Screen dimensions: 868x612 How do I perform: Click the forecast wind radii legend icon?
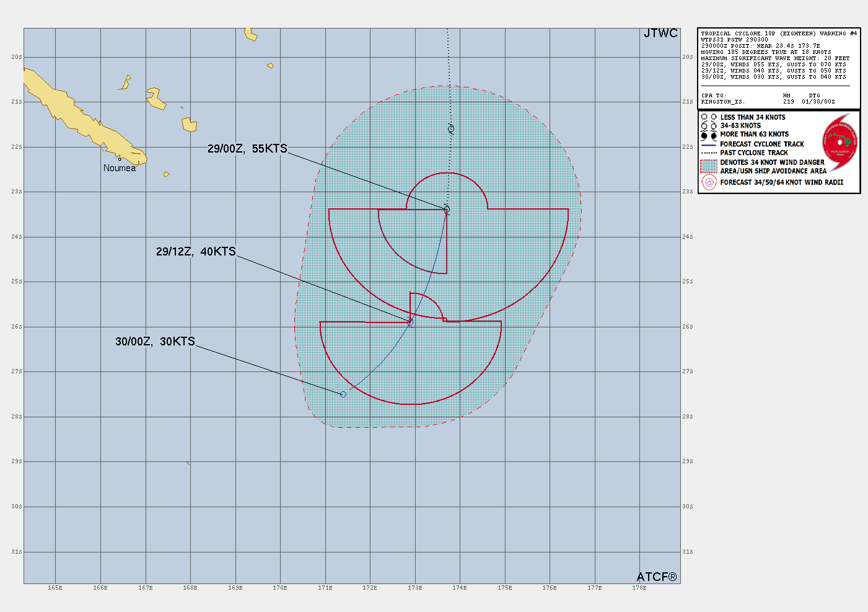[708, 182]
